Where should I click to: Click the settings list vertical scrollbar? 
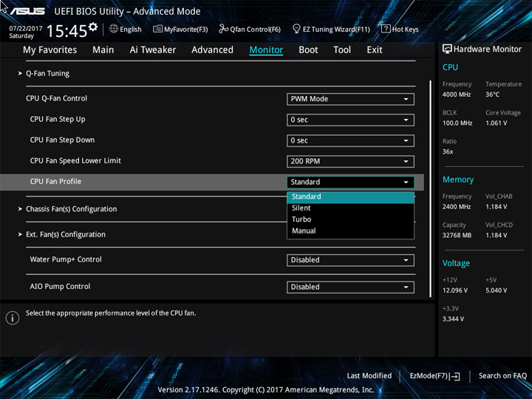tap(431, 188)
